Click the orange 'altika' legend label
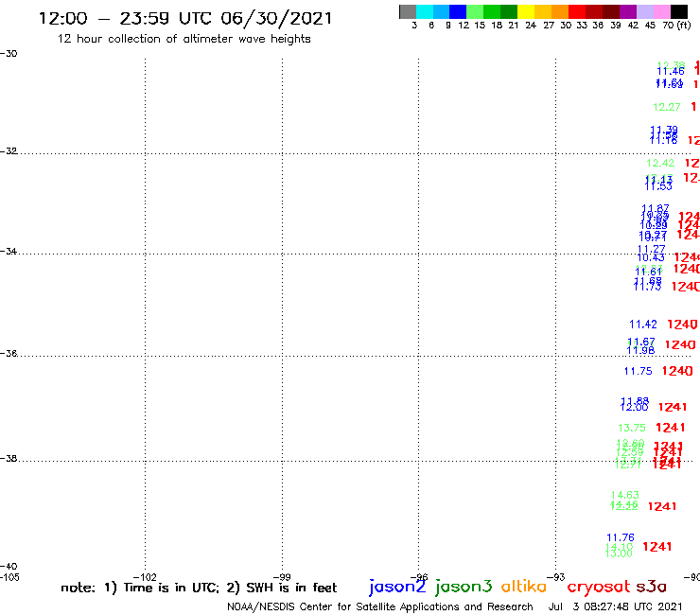700x615 pixels. pyautogui.click(x=524, y=586)
